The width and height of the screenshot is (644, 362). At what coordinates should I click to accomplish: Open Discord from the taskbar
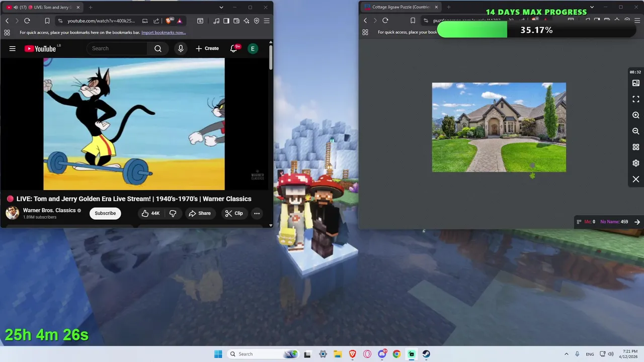382,354
